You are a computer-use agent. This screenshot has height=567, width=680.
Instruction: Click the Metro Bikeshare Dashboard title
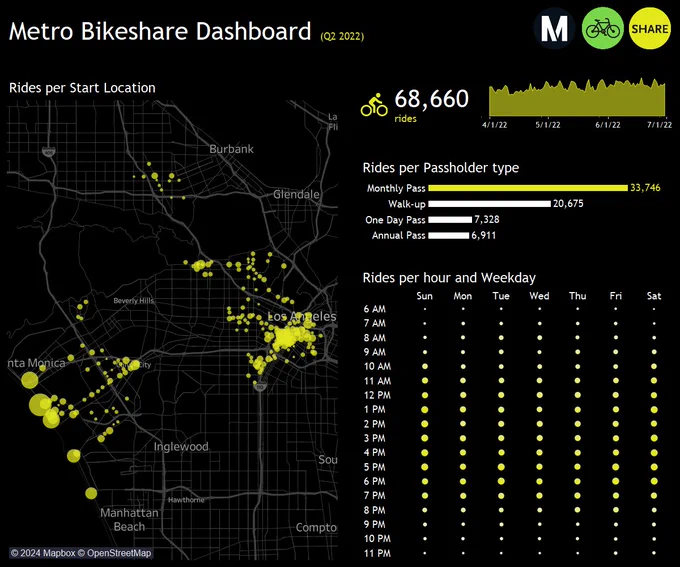[x=160, y=31]
